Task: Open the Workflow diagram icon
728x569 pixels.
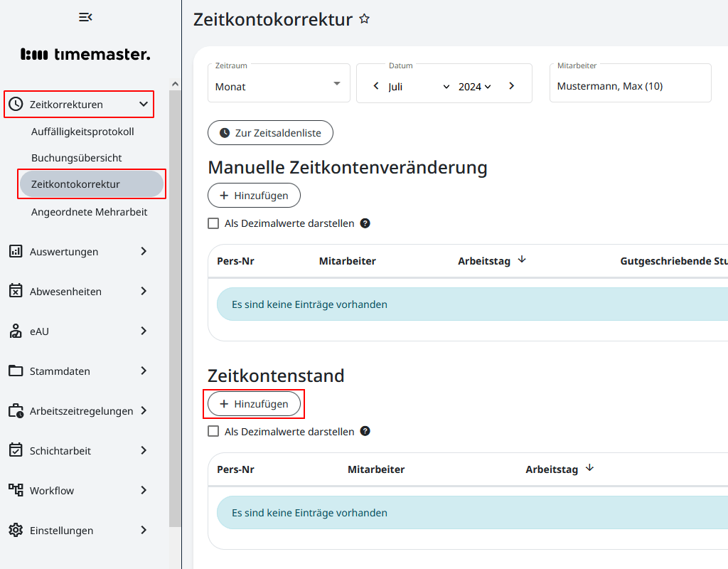Action: [16, 490]
